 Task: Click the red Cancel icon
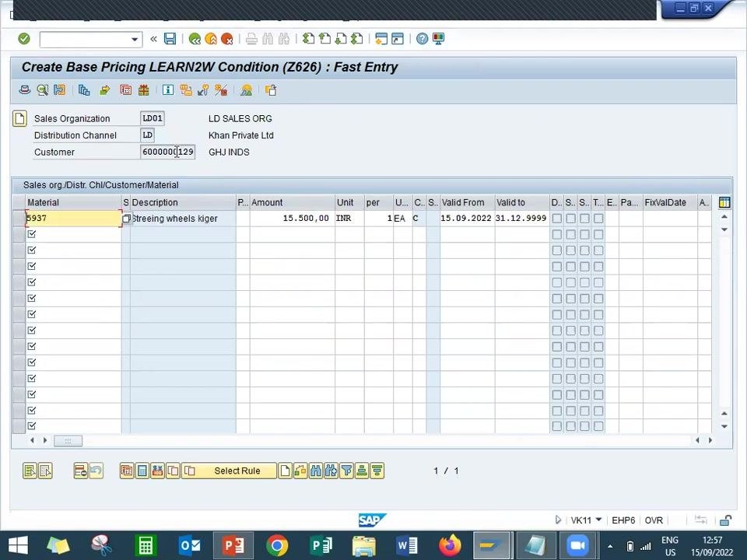tap(226, 39)
